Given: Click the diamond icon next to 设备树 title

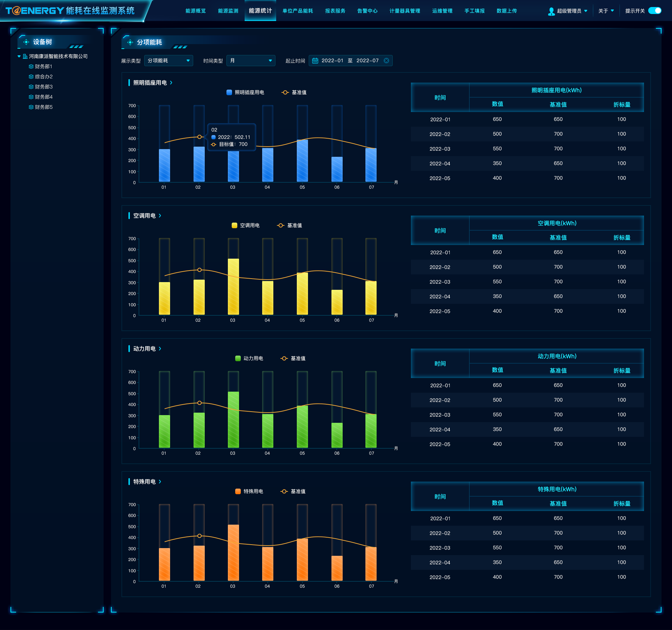Looking at the screenshot, I should coord(26,42).
